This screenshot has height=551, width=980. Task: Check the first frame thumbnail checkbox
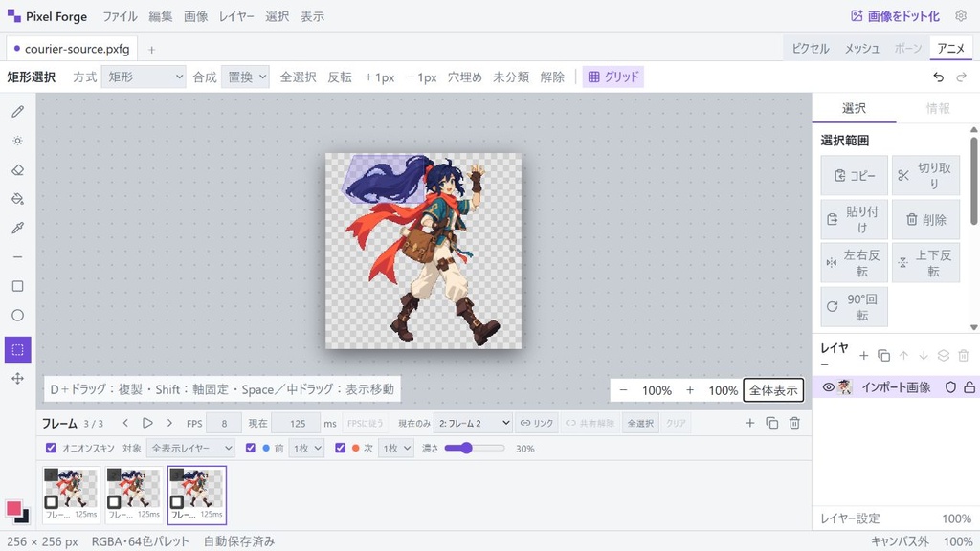(x=52, y=501)
